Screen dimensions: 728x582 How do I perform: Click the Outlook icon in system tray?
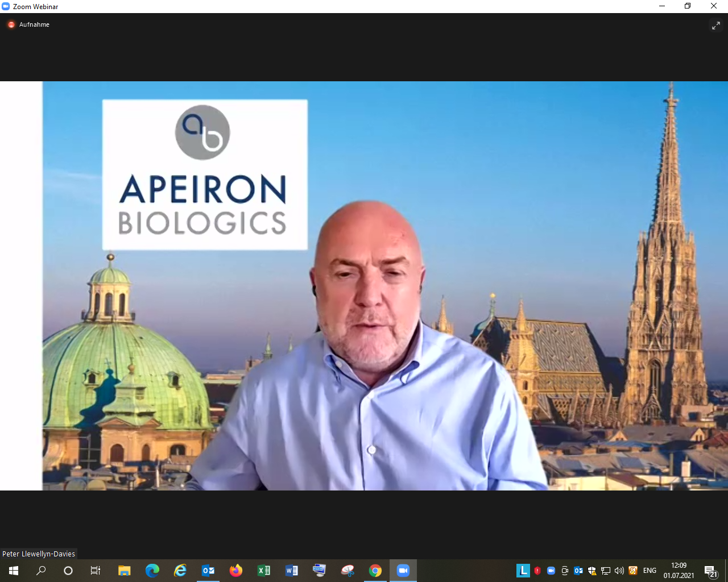point(578,571)
